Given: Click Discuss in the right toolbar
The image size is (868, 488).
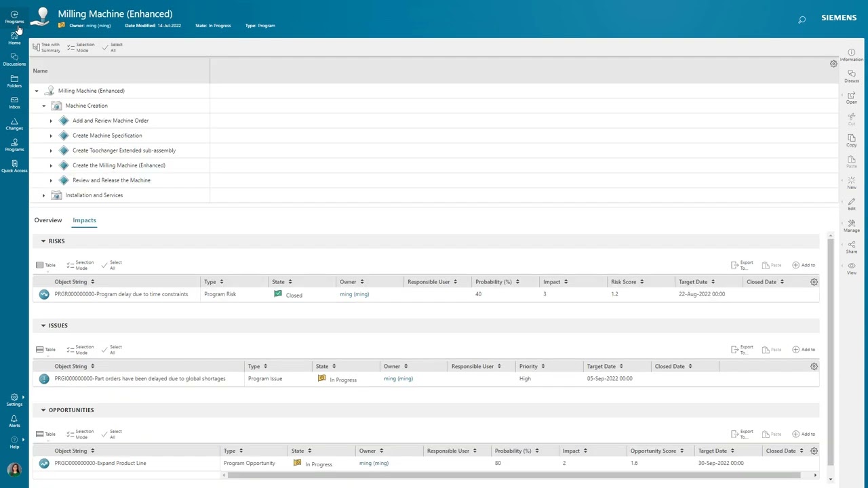Looking at the screenshot, I should point(852,76).
